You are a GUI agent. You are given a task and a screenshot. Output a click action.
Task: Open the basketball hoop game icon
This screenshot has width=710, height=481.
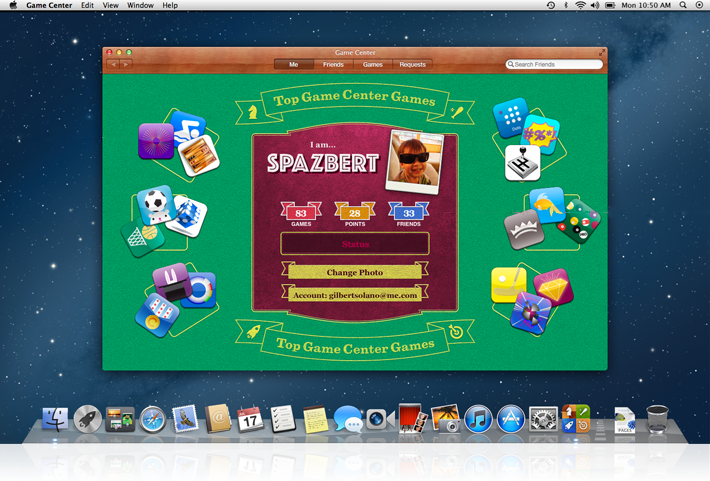point(141,237)
